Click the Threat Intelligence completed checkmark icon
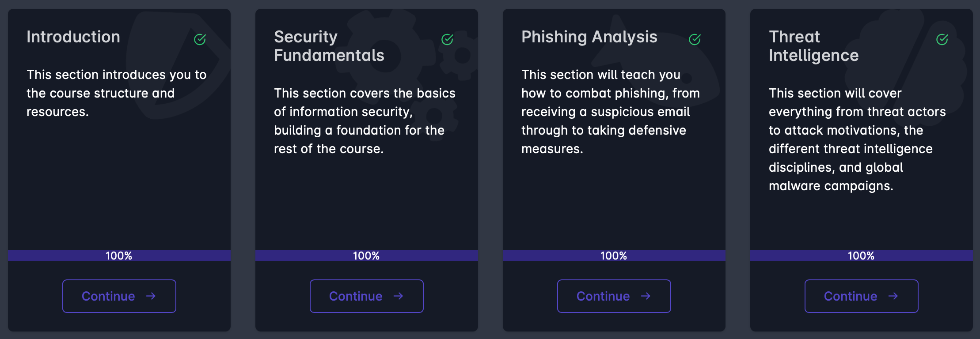The width and height of the screenshot is (980, 339). 942,39
